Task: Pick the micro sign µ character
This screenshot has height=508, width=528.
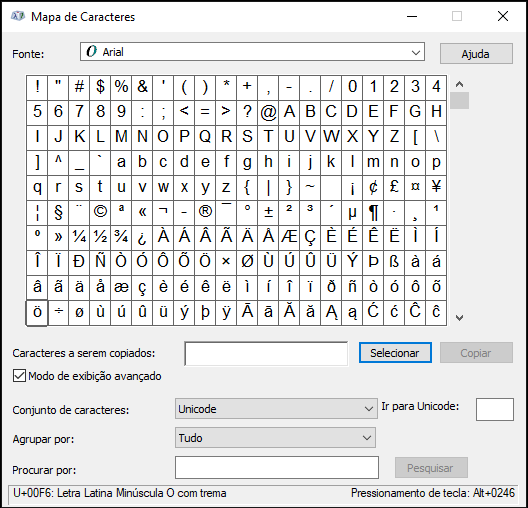Action: 352,212
